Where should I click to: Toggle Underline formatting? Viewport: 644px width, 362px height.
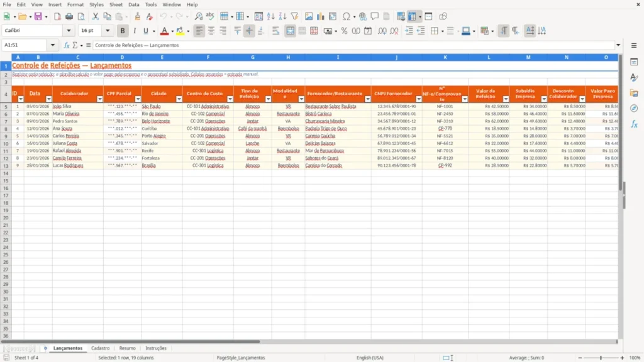click(145, 31)
